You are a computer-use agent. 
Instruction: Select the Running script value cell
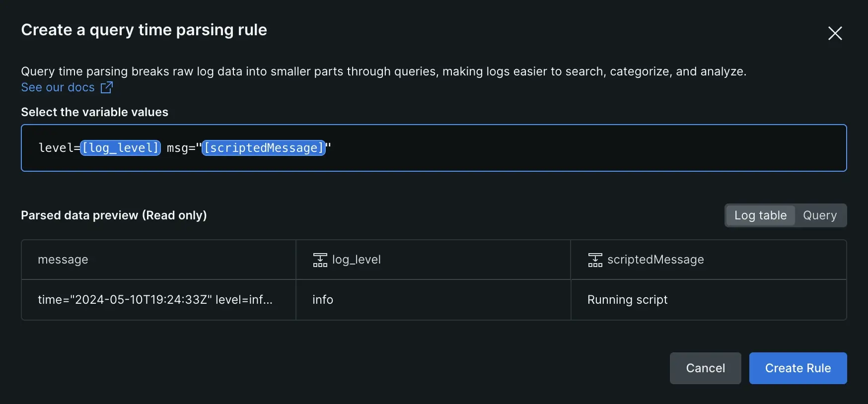tap(627, 300)
